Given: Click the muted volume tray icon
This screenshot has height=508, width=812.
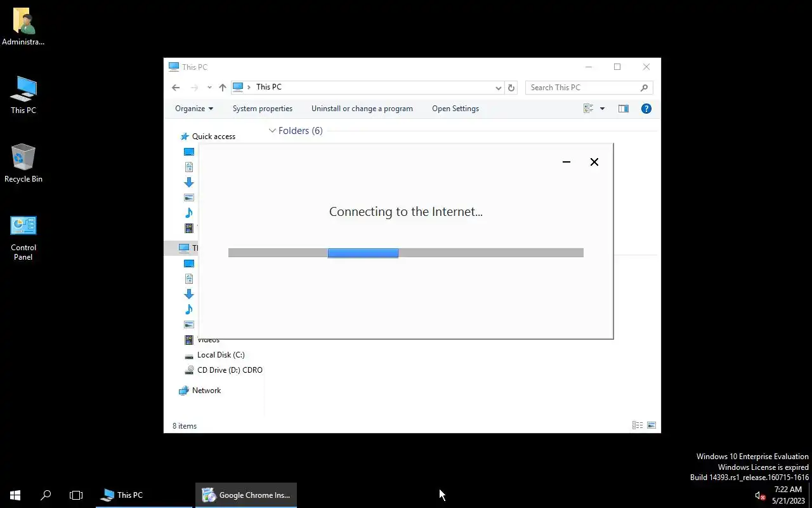Looking at the screenshot, I should 759,495.
